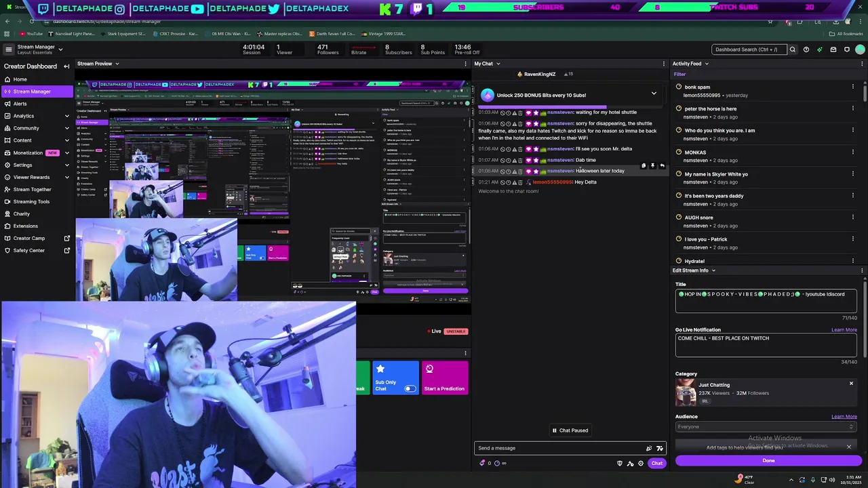868x488 pixels.
Task: Open Stream Together in sidebar
Action: 37,189
